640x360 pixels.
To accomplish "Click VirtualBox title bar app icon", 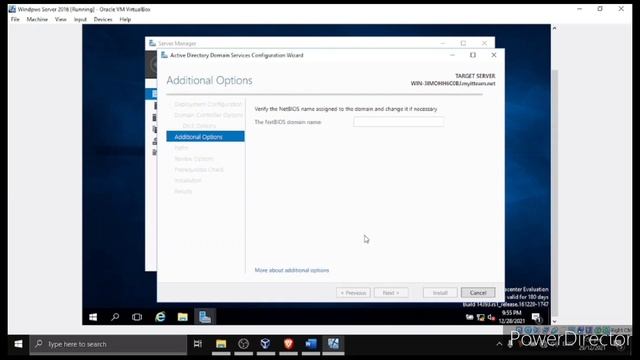I will [x=12, y=9].
